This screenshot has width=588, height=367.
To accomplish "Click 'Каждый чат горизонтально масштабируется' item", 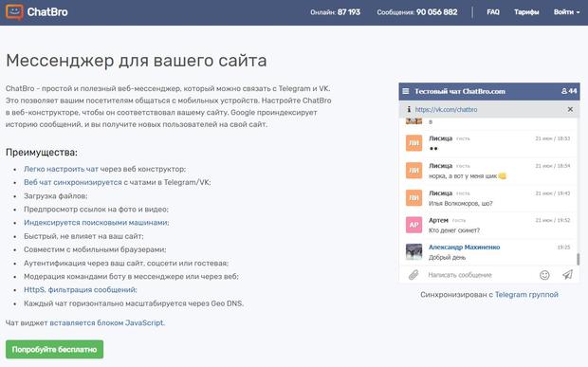I will [x=134, y=303].
